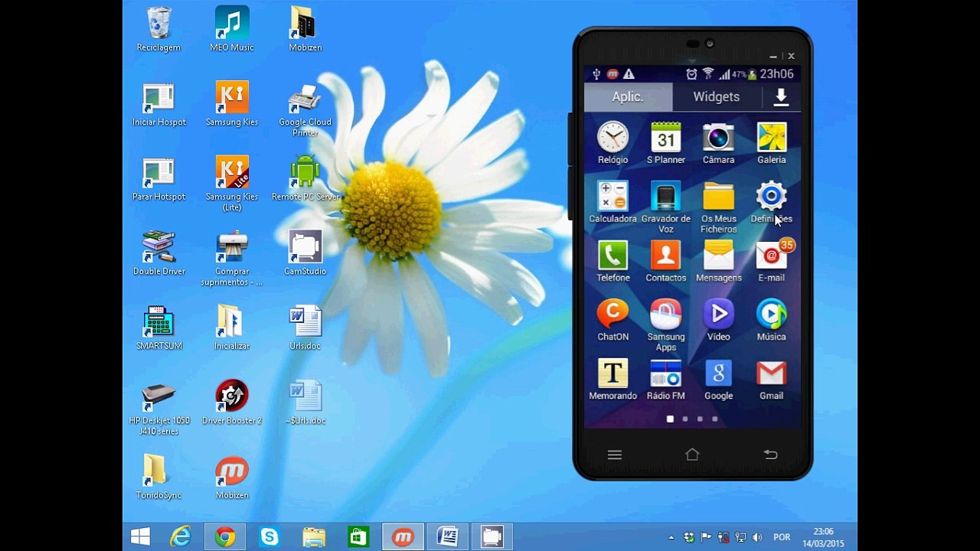Switch to Mobizen in taskbar
Screen dimensions: 980x551
(x=403, y=536)
